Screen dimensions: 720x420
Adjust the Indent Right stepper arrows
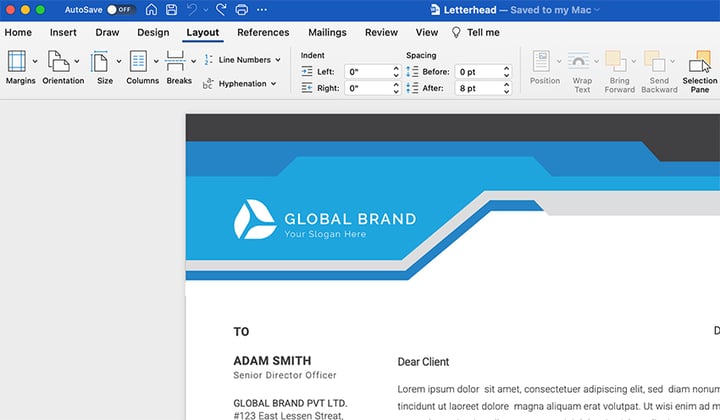click(x=396, y=88)
